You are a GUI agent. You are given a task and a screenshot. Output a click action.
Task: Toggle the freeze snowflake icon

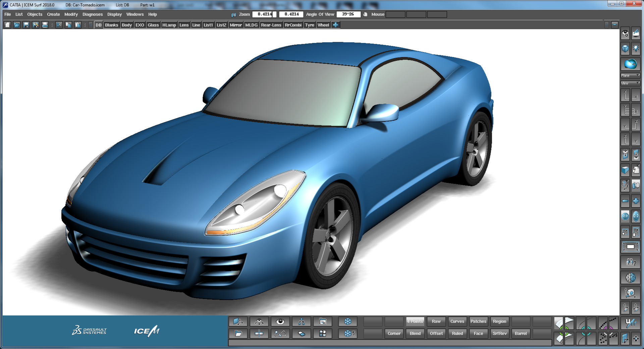(x=348, y=321)
